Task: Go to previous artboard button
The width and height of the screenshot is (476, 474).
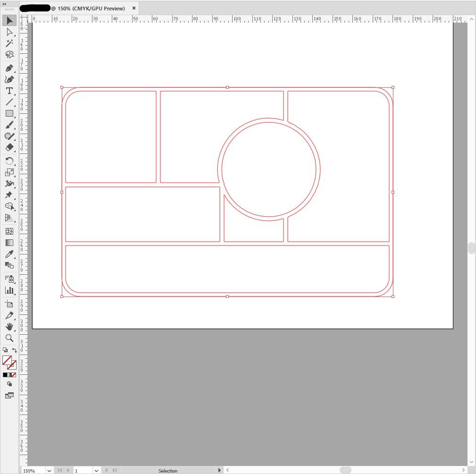Action: click(x=67, y=470)
